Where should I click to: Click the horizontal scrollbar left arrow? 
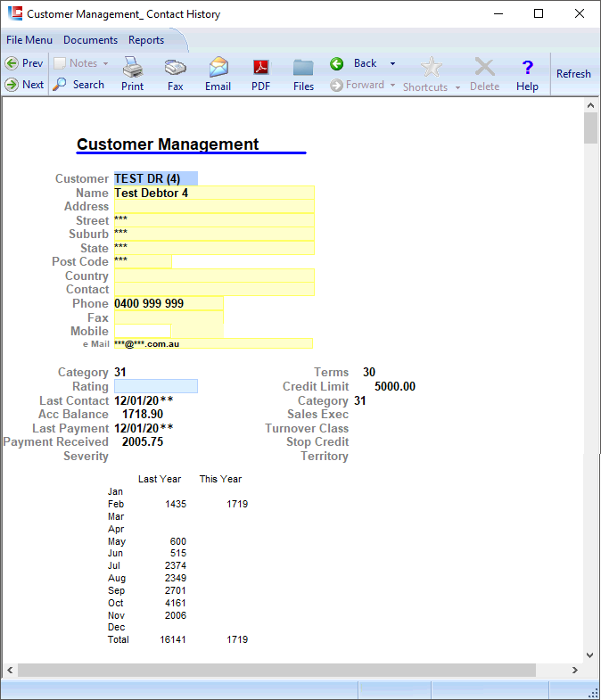pyautogui.click(x=10, y=670)
